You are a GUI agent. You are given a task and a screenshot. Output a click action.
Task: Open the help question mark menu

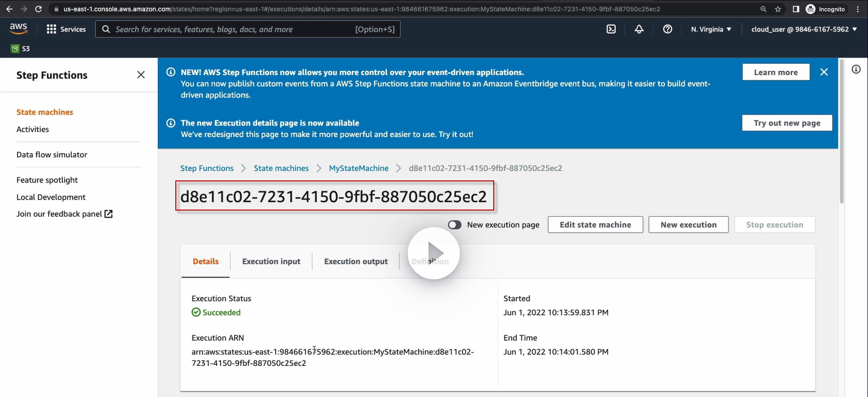click(x=668, y=29)
